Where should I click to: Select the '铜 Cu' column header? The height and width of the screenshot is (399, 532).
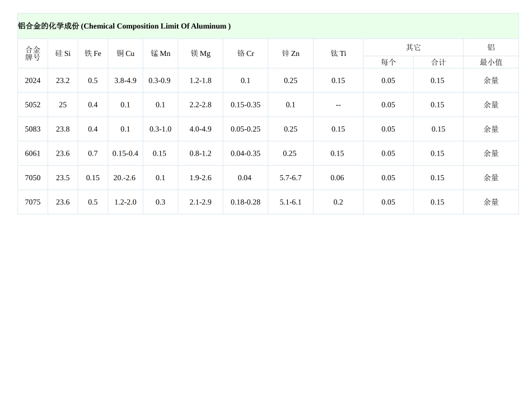coord(125,54)
